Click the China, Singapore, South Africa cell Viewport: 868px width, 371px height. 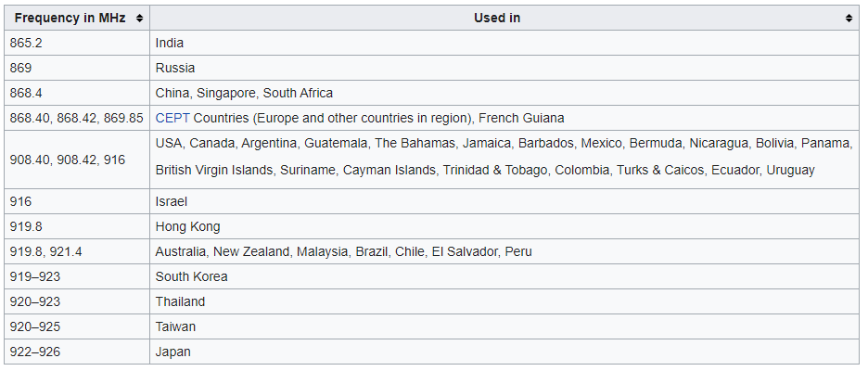[504, 93]
